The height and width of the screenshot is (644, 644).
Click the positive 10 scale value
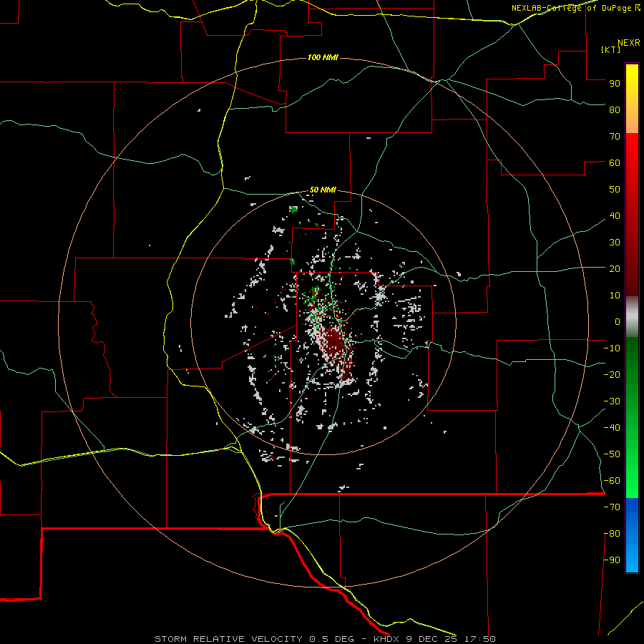tap(615, 296)
